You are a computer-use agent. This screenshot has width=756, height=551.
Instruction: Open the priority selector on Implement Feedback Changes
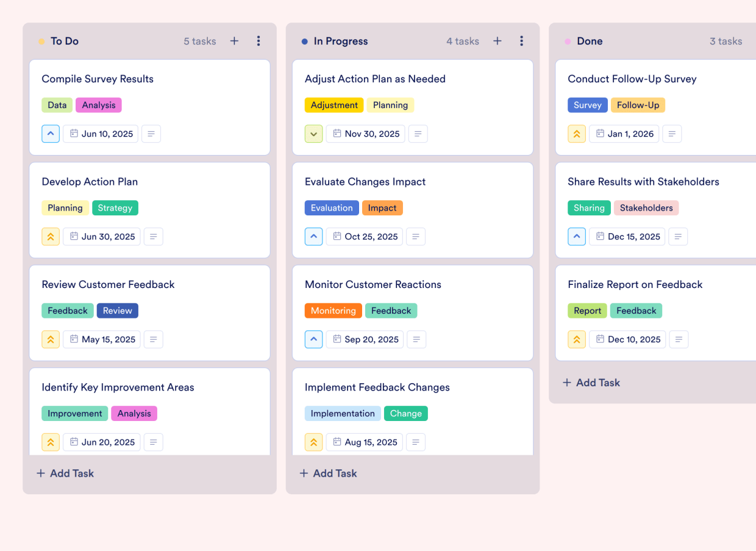(313, 442)
